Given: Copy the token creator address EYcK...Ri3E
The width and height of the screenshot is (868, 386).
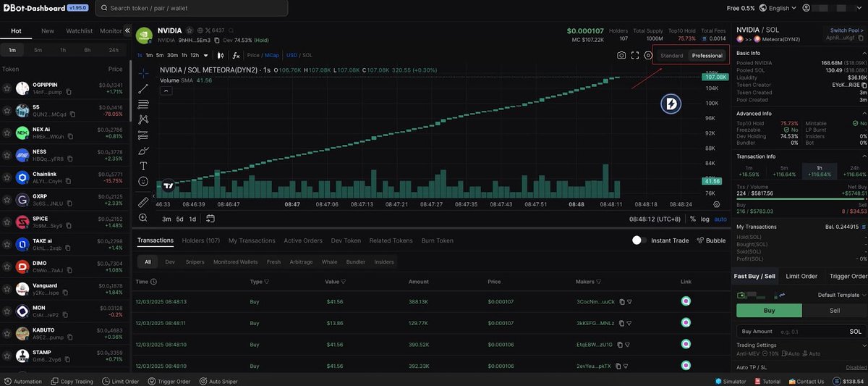Looking at the screenshot, I should coord(864,85).
